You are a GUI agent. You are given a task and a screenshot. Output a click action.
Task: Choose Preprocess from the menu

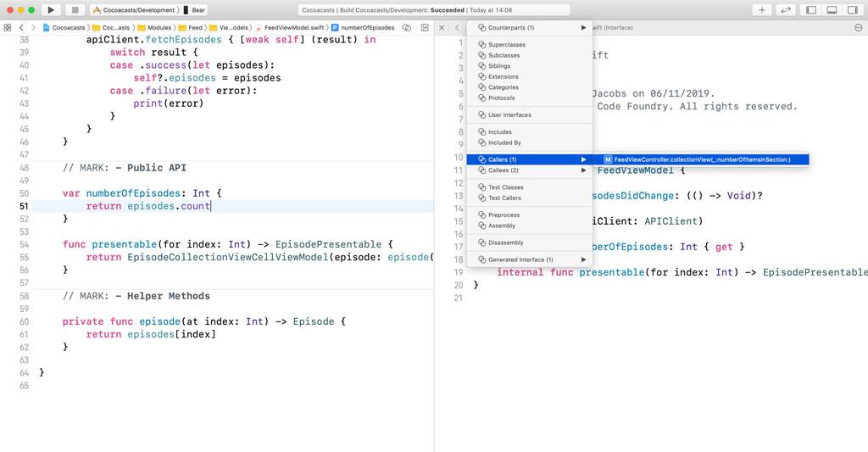coord(530,215)
